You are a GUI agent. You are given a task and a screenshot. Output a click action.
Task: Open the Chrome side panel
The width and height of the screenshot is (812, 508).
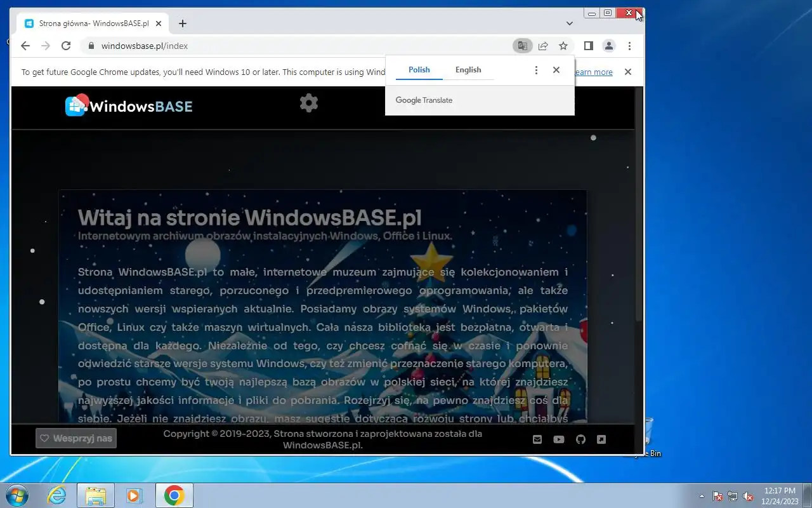[588, 46]
